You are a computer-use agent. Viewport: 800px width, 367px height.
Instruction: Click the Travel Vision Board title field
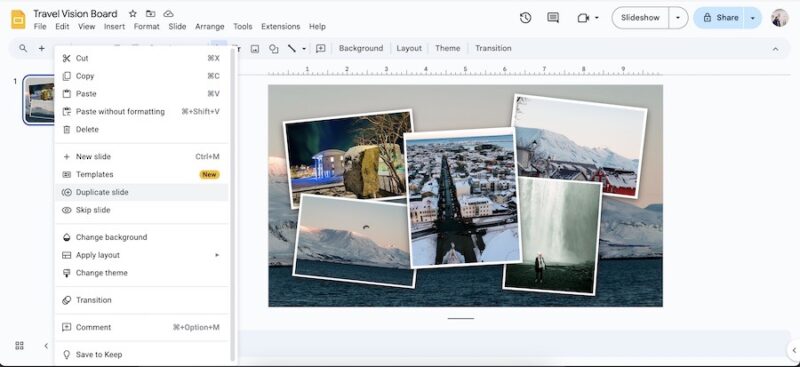coord(76,14)
